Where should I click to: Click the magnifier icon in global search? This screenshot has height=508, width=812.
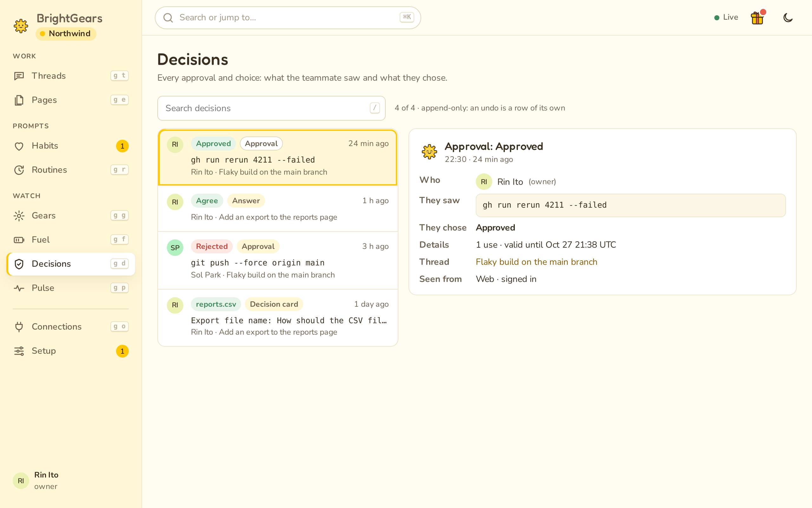[x=168, y=18]
